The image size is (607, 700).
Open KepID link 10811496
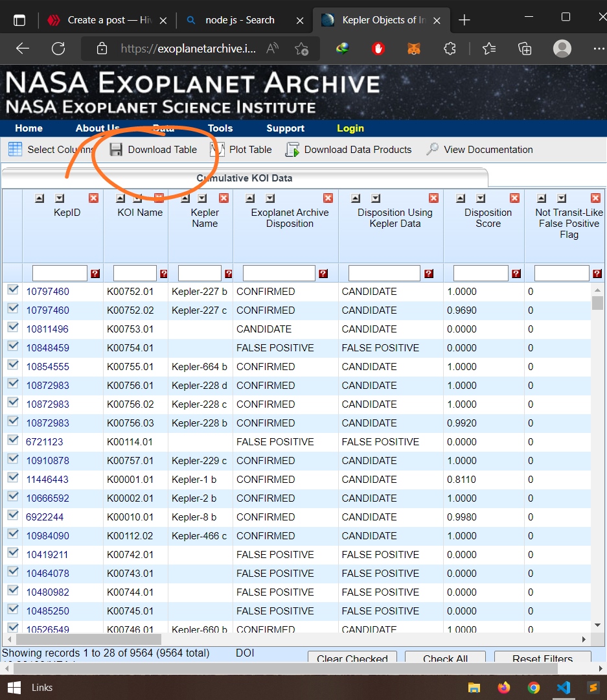pos(47,329)
